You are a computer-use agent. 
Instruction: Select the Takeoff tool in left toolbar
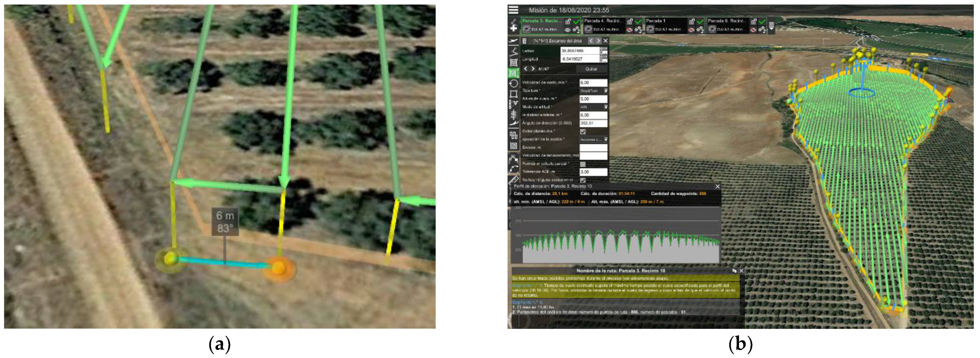[513, 41]
